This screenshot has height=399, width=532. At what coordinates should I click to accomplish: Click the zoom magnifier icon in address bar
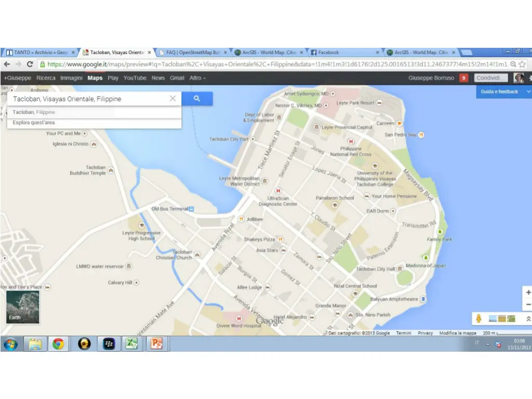pyautogui.click(x=513, y=64)
